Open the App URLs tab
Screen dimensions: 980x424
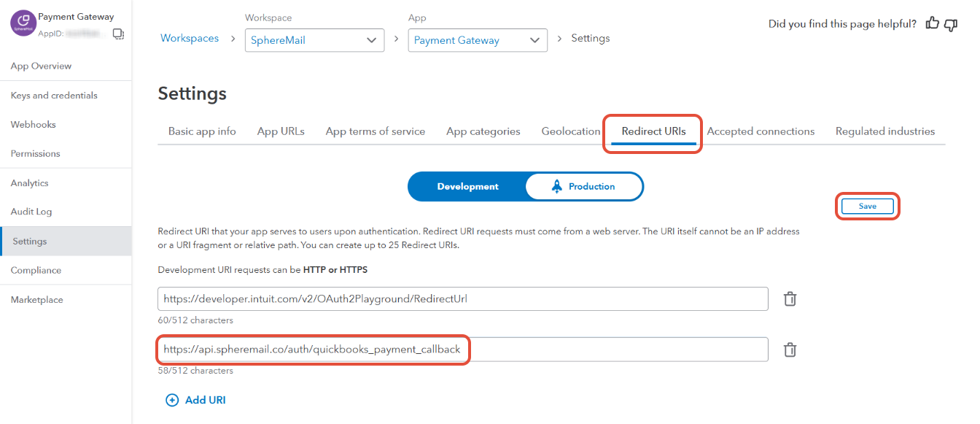[x=281, y=131]
